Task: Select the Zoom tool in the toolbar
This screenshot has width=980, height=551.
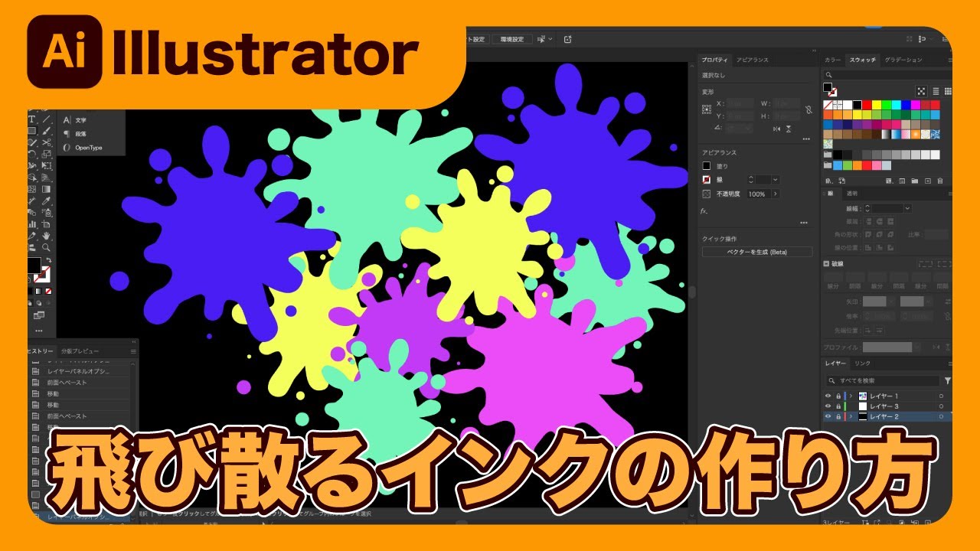Action: [x=47, y=247]
